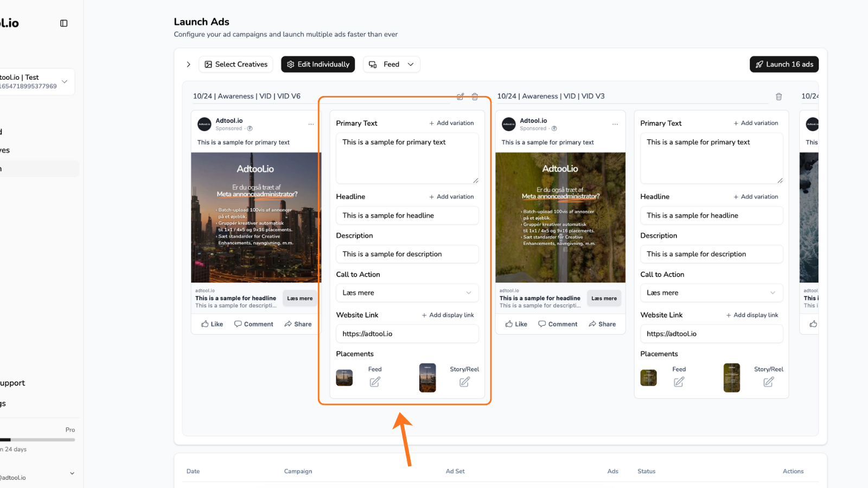This screenshot has width=868, height=488.
Task: Focus the VID V6 primary text area
Action: (x=407, y=158)
